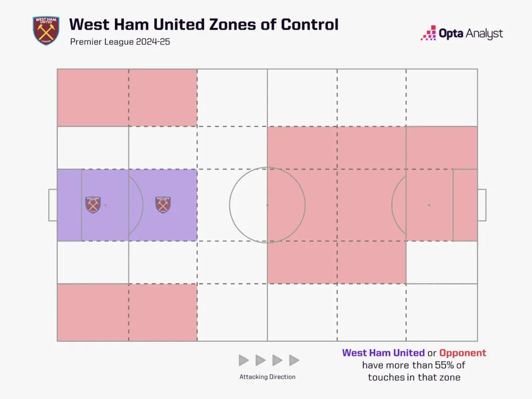Click the "Attacking Direction" label
The image size is (532, 399).
pyautogui.click(x=268, y=377)
